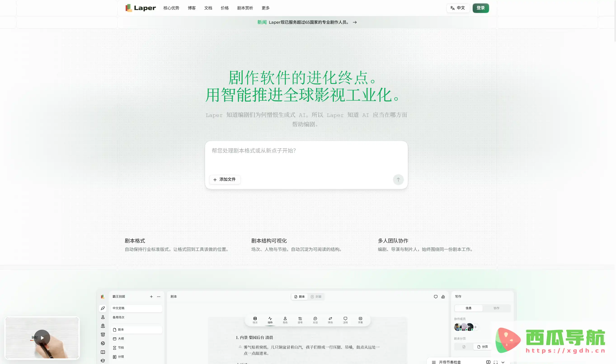Open the 价格 navigation link
The image size is (616, 364).
click(x=224, y=8)
